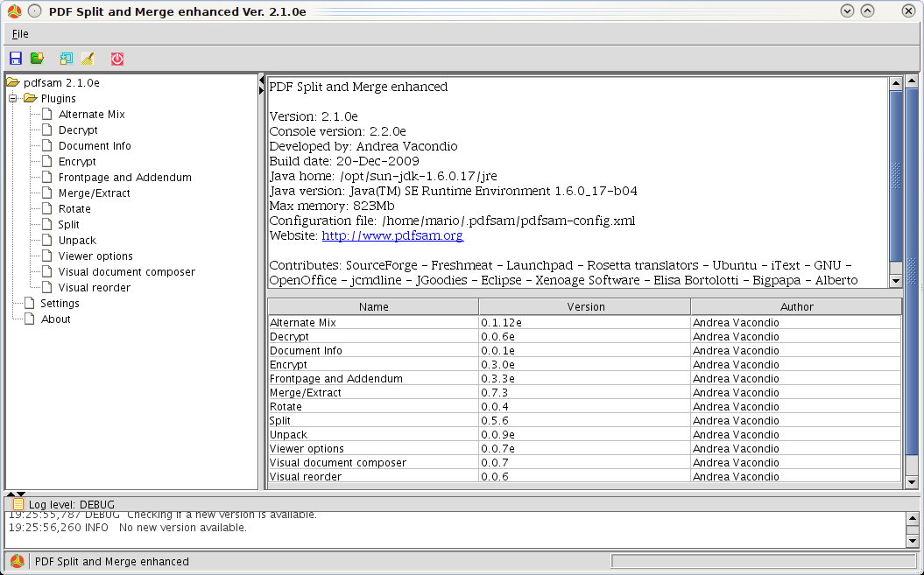Screen dimensions: 924x575
Task: Click the "Max memory: 823Mb" line
Action: tap(332, 207)
